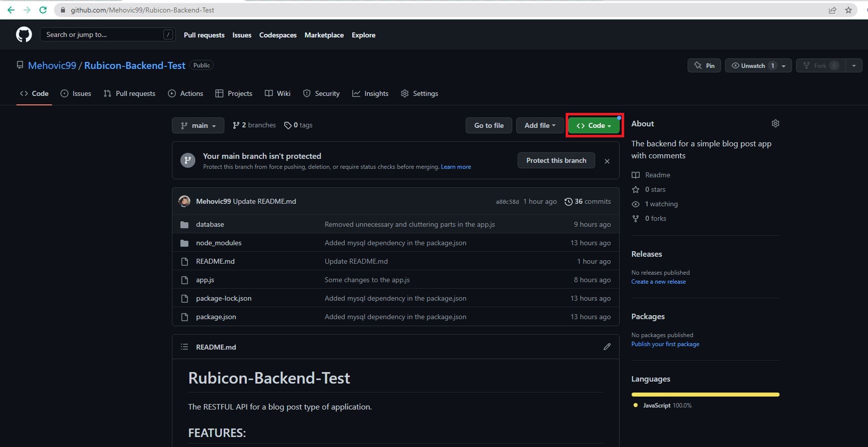Open the Insights tab
The width and height of the screenshot is (868, 447).
click(370, 93)
